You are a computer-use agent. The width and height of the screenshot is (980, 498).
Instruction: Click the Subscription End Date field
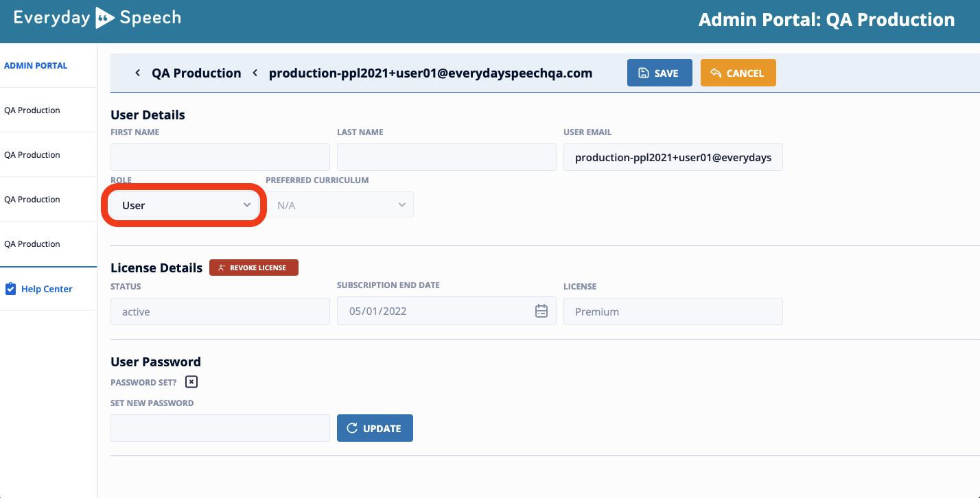tap(447, 311)
